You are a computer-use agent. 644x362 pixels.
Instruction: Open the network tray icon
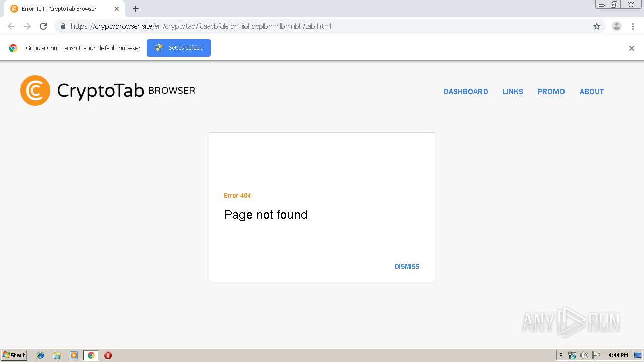pos(572,355)
